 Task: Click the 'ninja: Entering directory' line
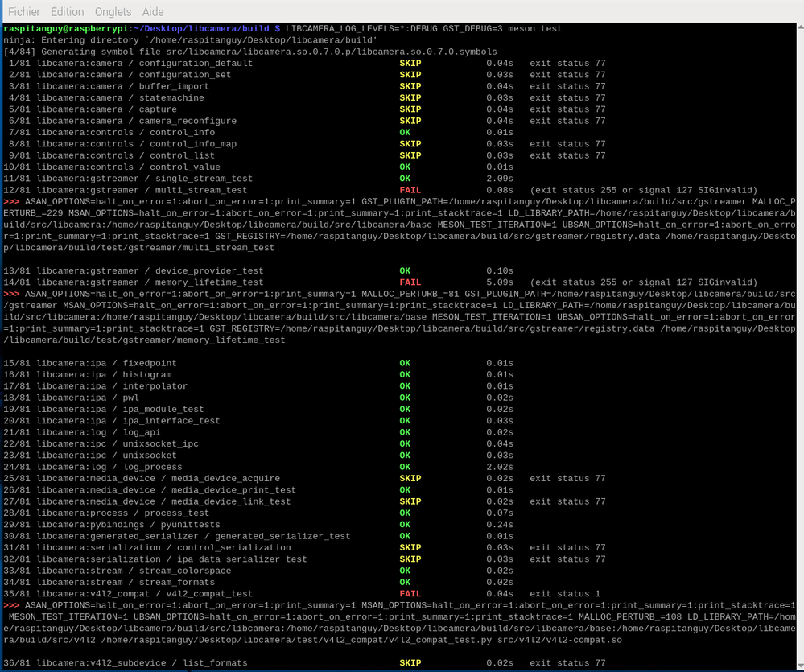click(190, 40)
